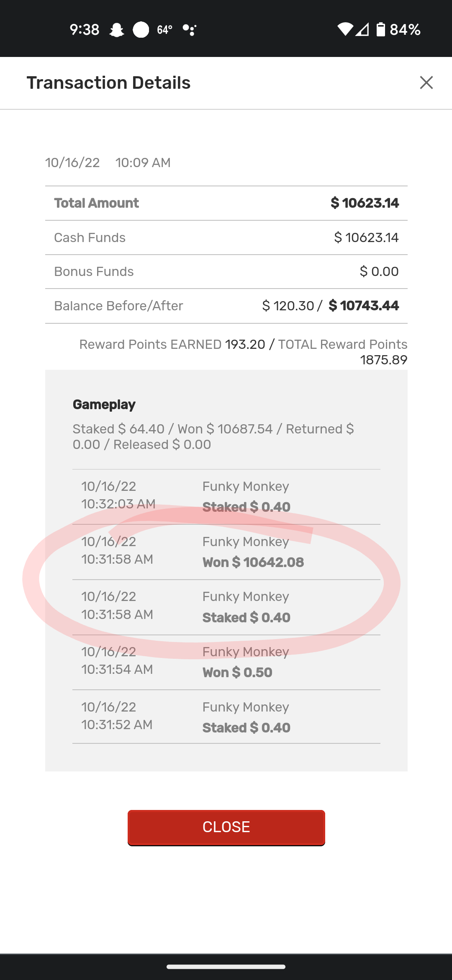The width and height of the screenshot is (452, 980).
Task: Tap the Total Amount row
Action: (x=226, y=203)
